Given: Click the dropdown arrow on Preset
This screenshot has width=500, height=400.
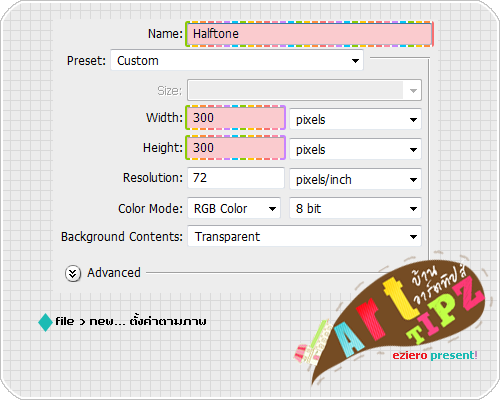Looking at the screenshot, I should click(x=355, y=61).
